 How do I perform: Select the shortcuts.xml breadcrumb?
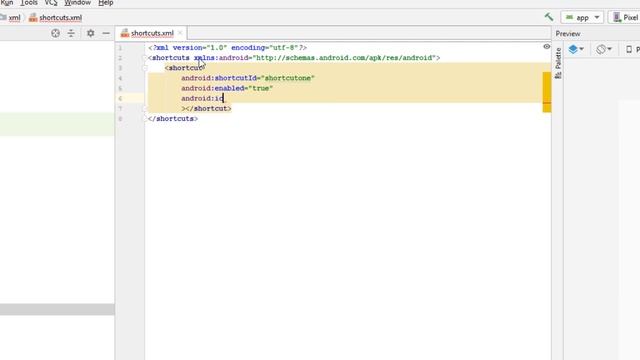pos(56,18)
